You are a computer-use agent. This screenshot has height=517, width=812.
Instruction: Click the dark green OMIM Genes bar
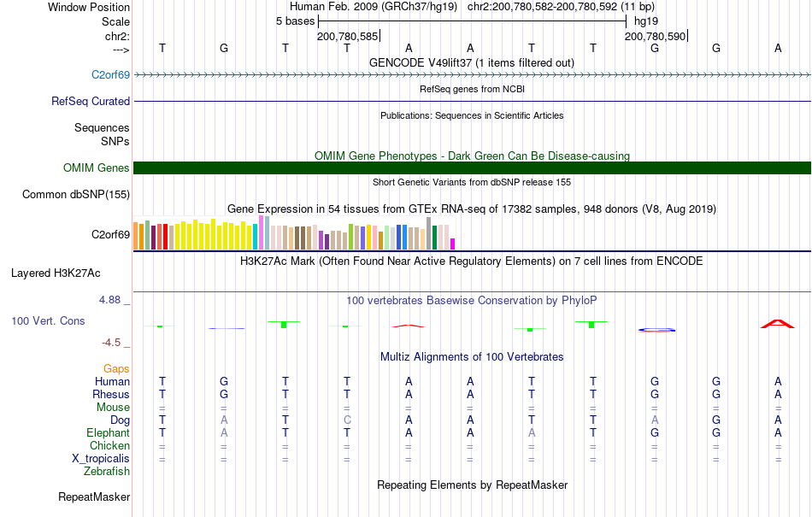pyautogui.click(x=472, y=167)
